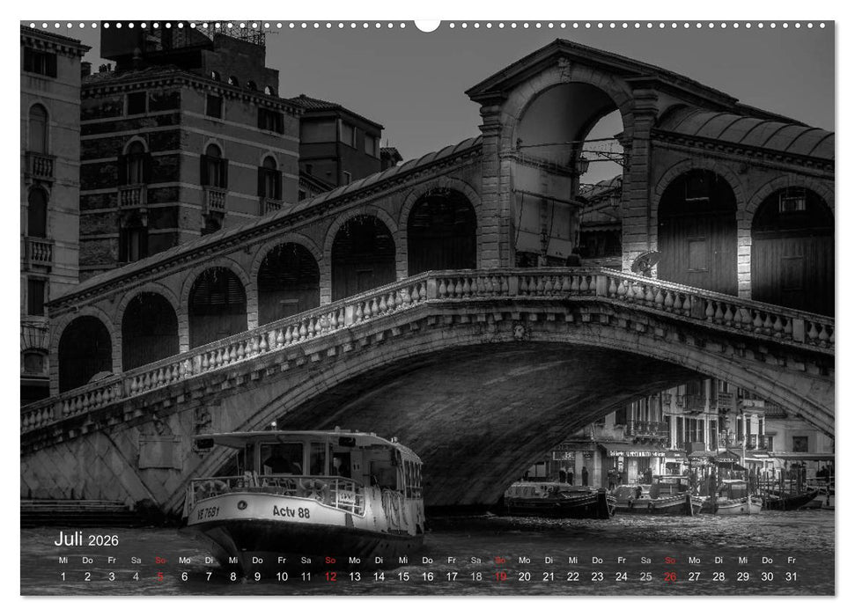
Task: Select the red Sunday date 12
Action: pos(329,577)
